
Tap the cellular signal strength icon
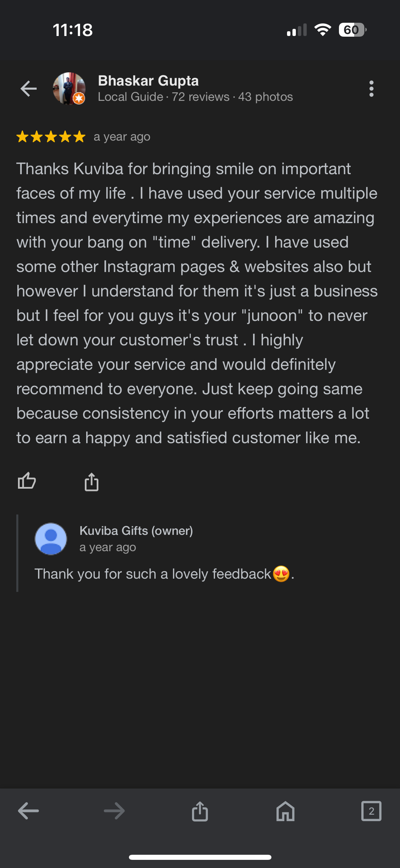point(297,30)
